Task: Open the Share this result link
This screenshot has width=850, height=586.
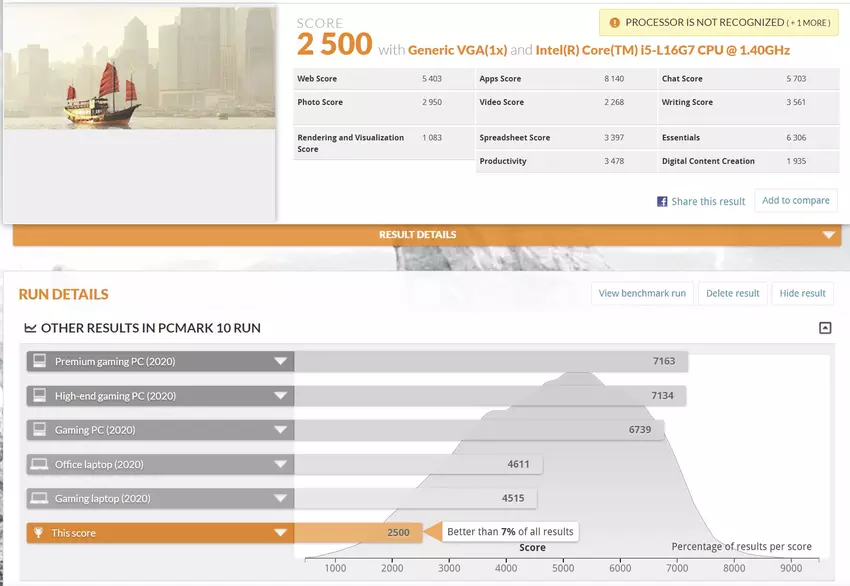Action: [708, 201]
